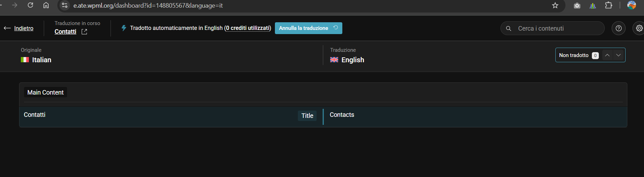
Task: Open Contatti page via external link icon
Action: click(x=84, y=32)
